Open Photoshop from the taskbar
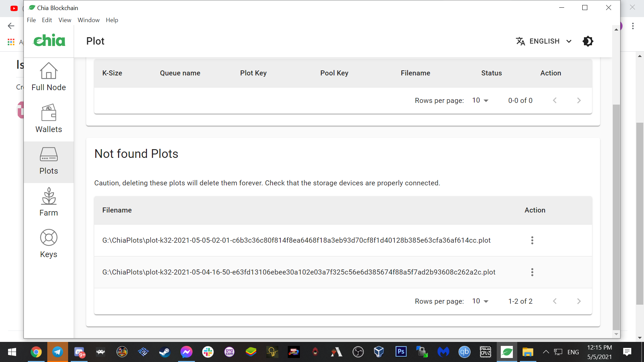Image resolution: width=644 pixels, height=362 pixels. click(401, 352)
